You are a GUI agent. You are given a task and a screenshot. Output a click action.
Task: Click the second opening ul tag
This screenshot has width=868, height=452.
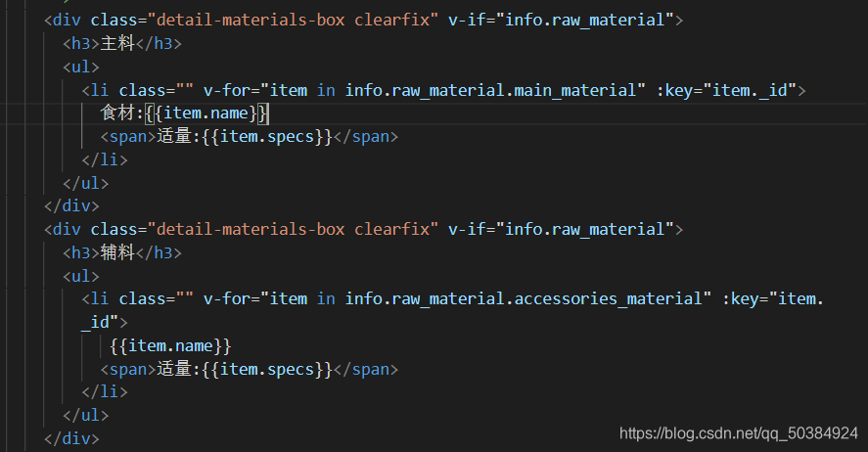point(81,276)
